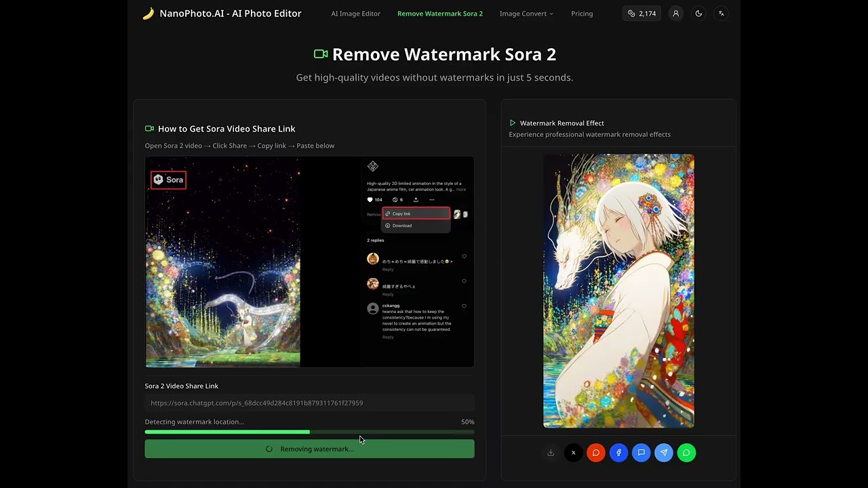This screenshot has height=488, width=868.
Task: Select Remove Watermark Sora 2 in navigation
Action: [x=440, y=14]
